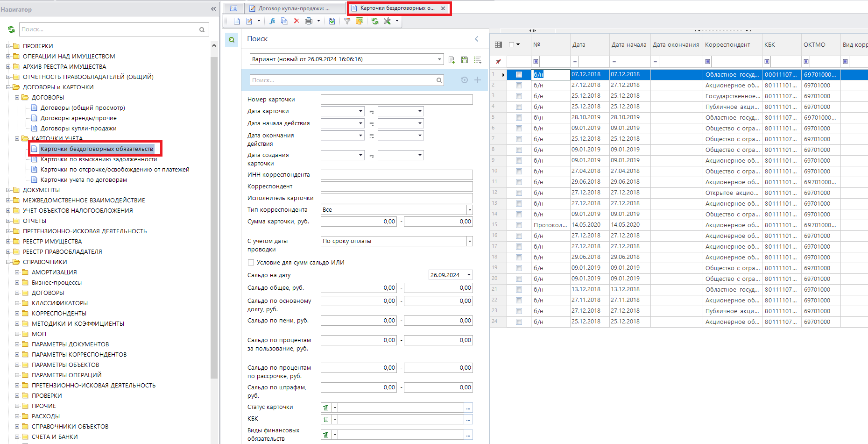
Task: Click ellipsis button of Статус карточки field
Action: [x=468, y=408]
